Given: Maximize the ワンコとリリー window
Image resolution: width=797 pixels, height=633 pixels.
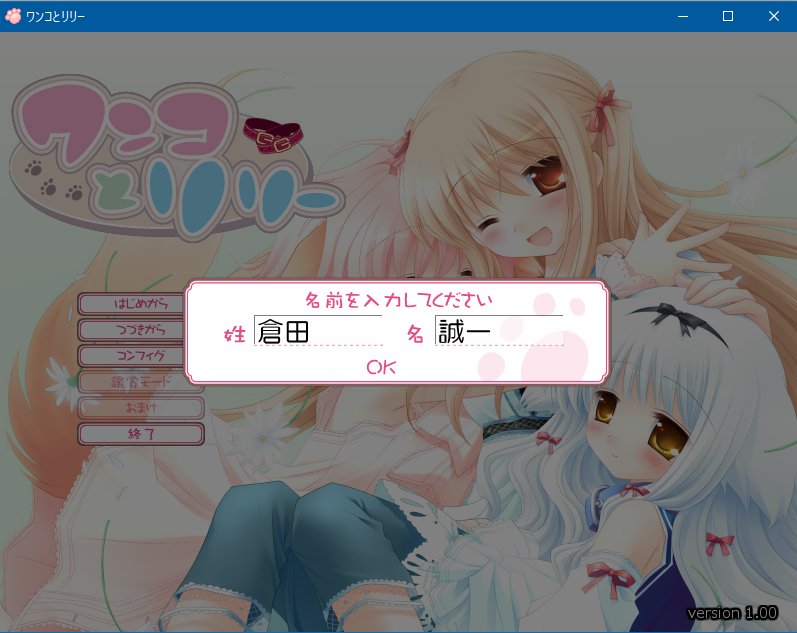Looking at the screenshot, I should coord(728,16).
